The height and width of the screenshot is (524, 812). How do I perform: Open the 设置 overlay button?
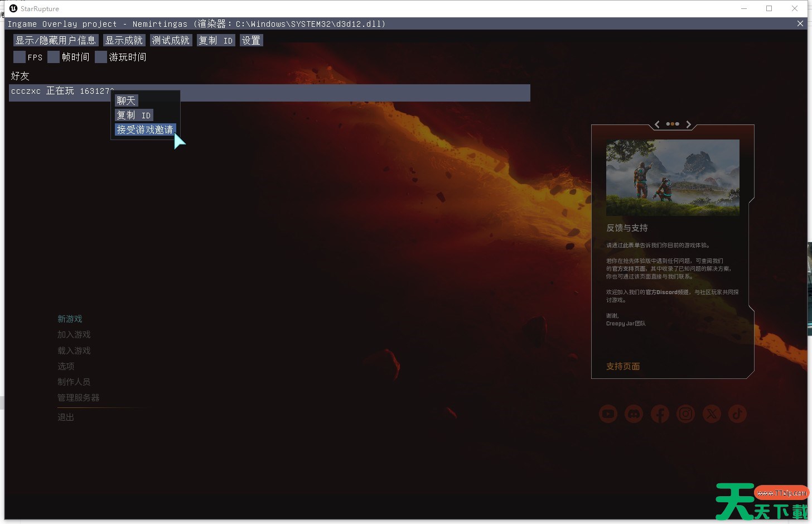point(251,40)
